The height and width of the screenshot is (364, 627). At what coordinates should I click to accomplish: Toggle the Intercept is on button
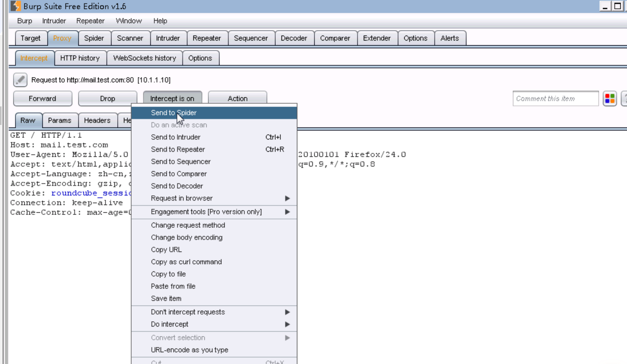tap(172, 99)
